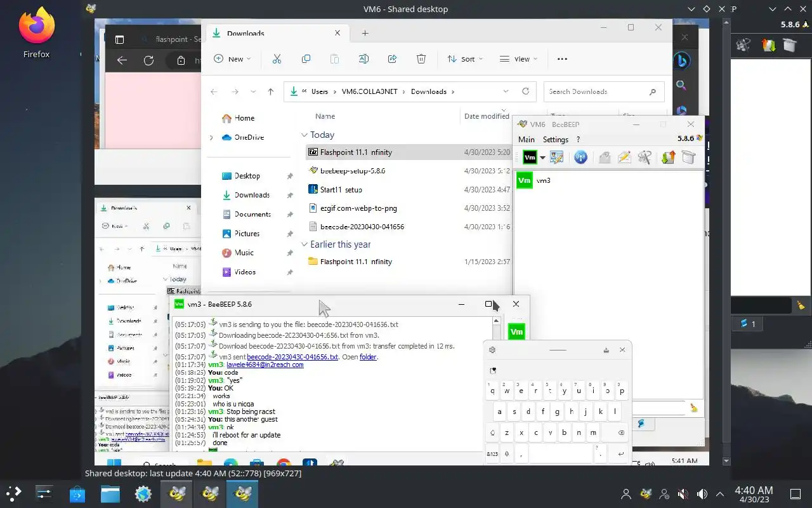Viewport: 812px width, 508px height.
Task: Click the BeeBEEP bee icon in system tray
Action: 646,493
